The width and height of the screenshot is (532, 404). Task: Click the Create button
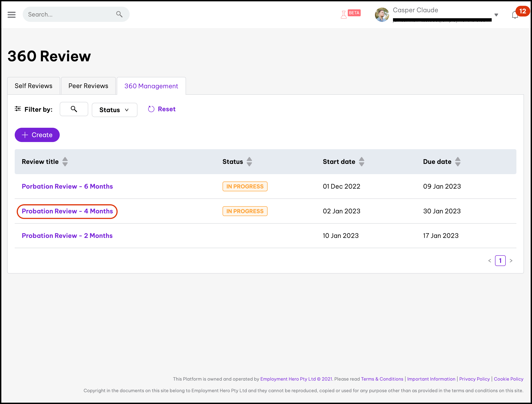click(x=37, y=135)
